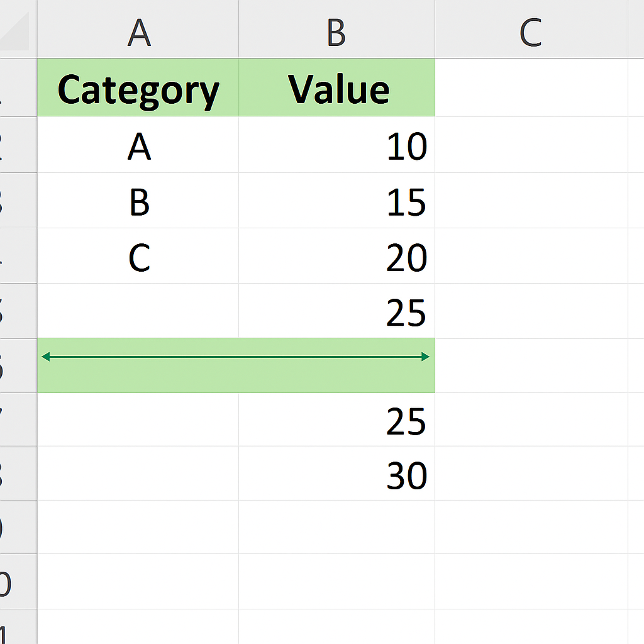Image resolution: width=644 pixels, height=644 pixels.
Task: Click the "Category" header cell
Action: (138, 88)
